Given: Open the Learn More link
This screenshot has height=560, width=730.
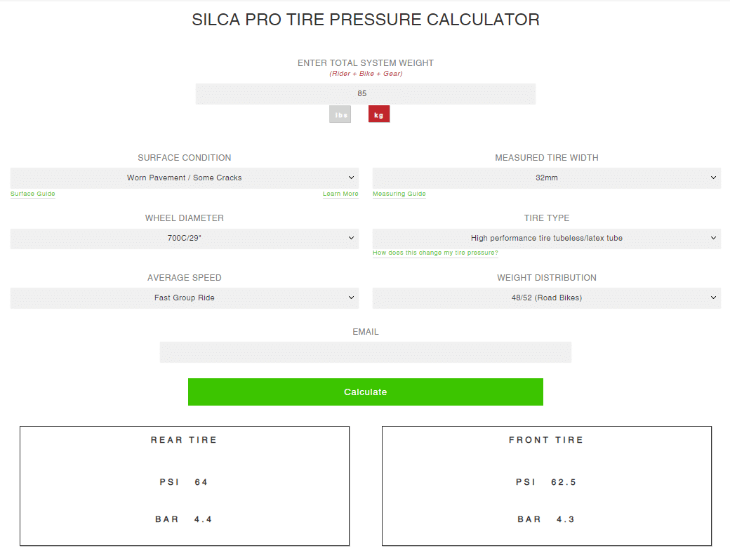Looking at the screenshot, I should pyautogui.click(x=340, y=194).
